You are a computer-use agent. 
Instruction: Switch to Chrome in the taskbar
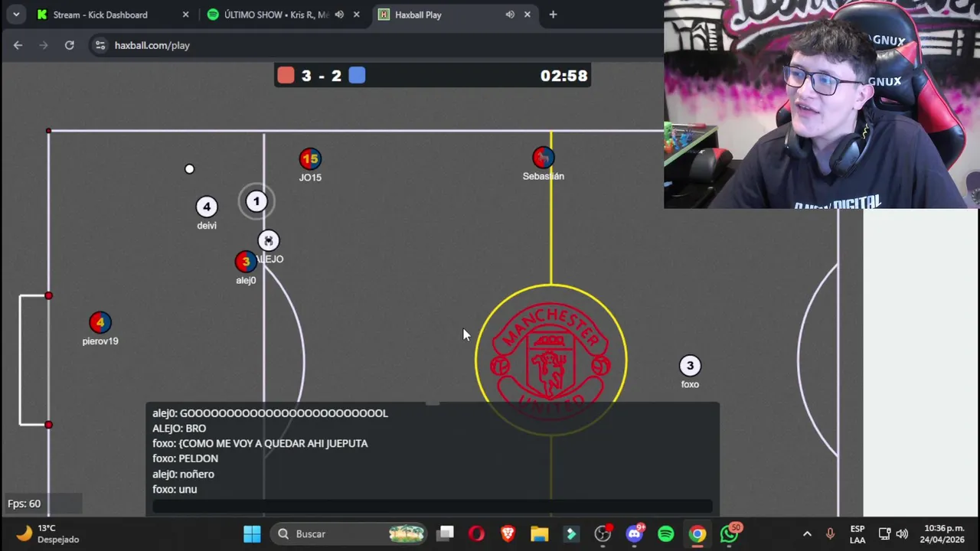click(697, 533)
